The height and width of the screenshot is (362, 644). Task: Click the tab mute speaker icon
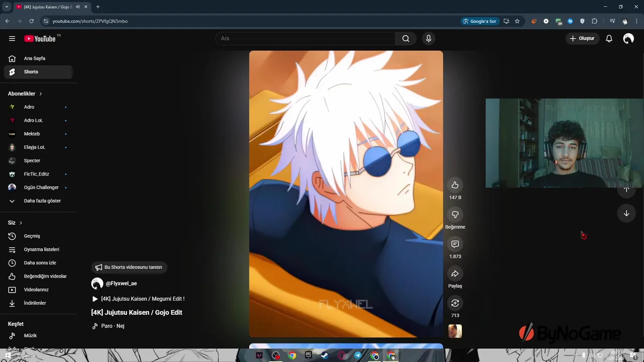click(77, 7)
